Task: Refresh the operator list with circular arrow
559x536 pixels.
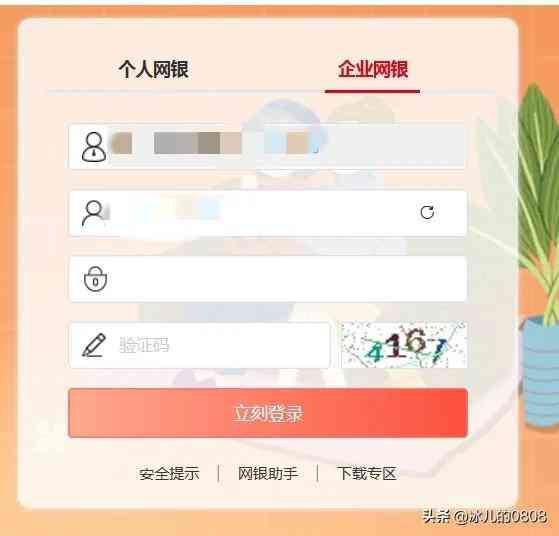Action: [x=427, y=212]
